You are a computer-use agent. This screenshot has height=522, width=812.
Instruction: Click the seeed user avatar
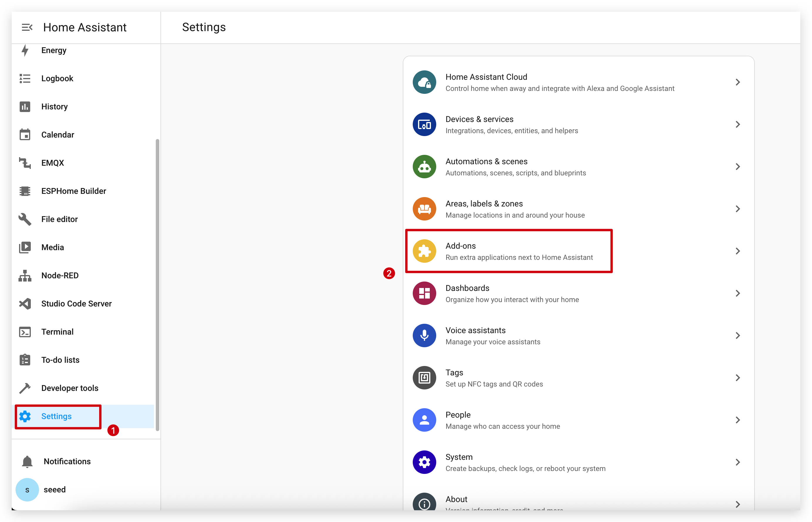[27, 489]
